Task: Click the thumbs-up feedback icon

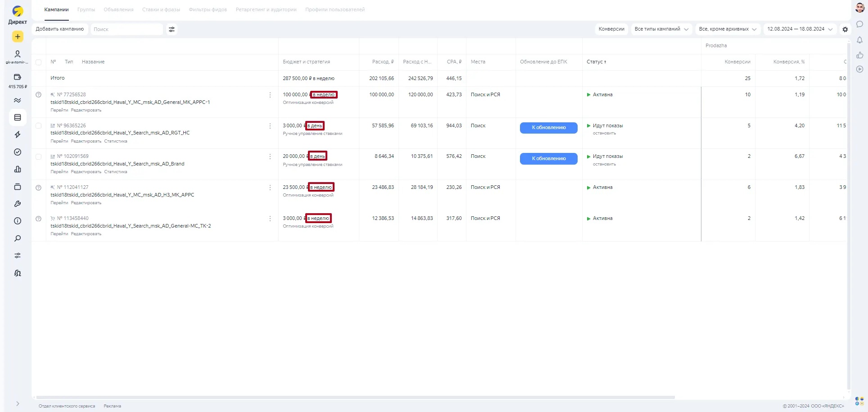Action: [x=859, y=55]
